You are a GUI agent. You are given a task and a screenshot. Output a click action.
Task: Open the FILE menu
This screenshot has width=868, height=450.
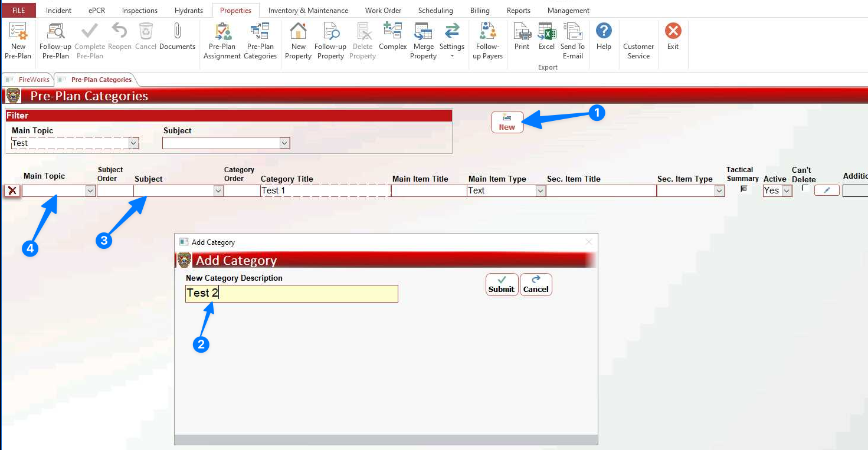point(18,10)
